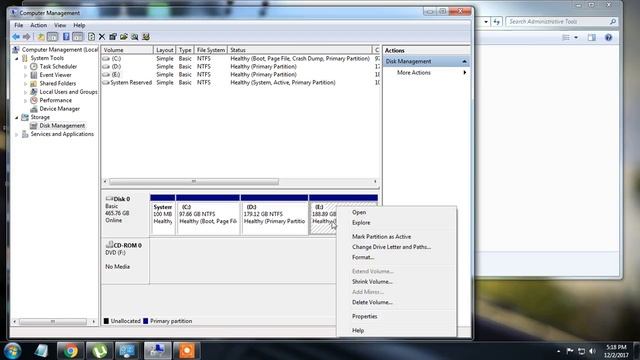Sort by the File System column header
640x360 pixels.
point(211,50)
